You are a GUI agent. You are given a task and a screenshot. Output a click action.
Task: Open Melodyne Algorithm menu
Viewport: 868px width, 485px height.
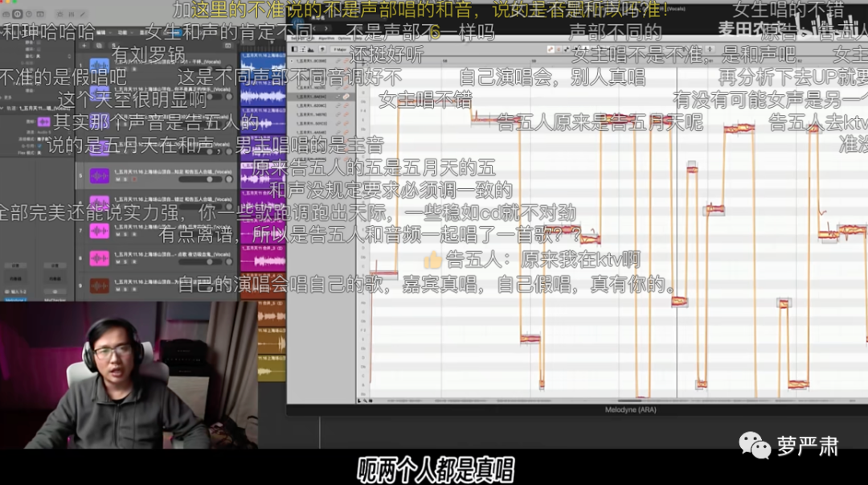[326, 39]
